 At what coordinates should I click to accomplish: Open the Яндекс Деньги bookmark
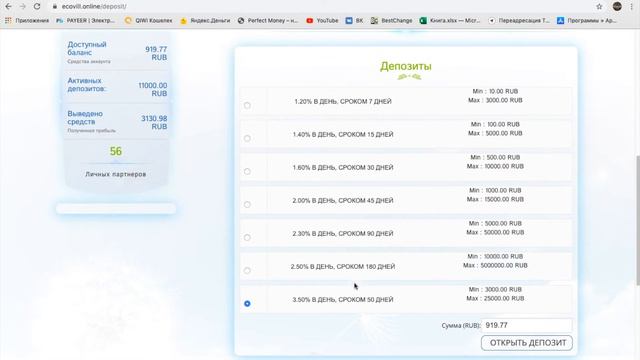[x=205, y=20]
